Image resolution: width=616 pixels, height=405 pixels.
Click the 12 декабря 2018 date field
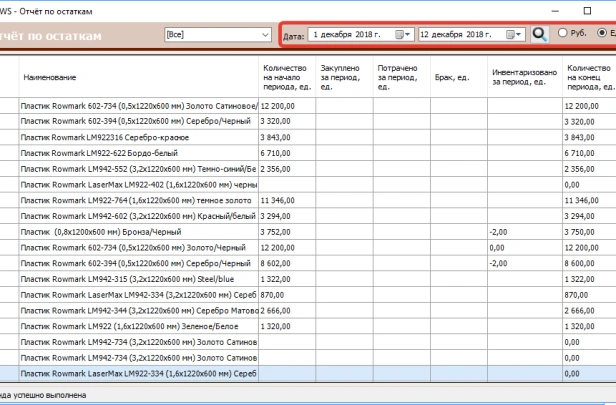[460, 35]
